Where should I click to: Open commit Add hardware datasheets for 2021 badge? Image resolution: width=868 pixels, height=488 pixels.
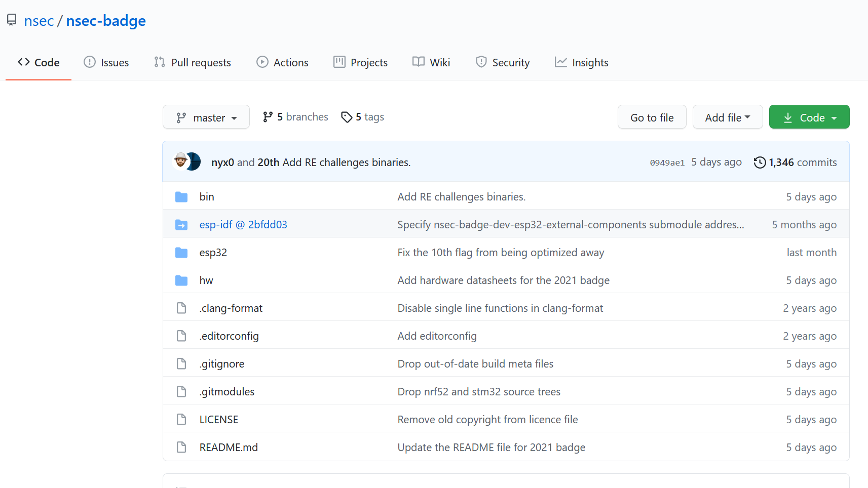[504, 280]
